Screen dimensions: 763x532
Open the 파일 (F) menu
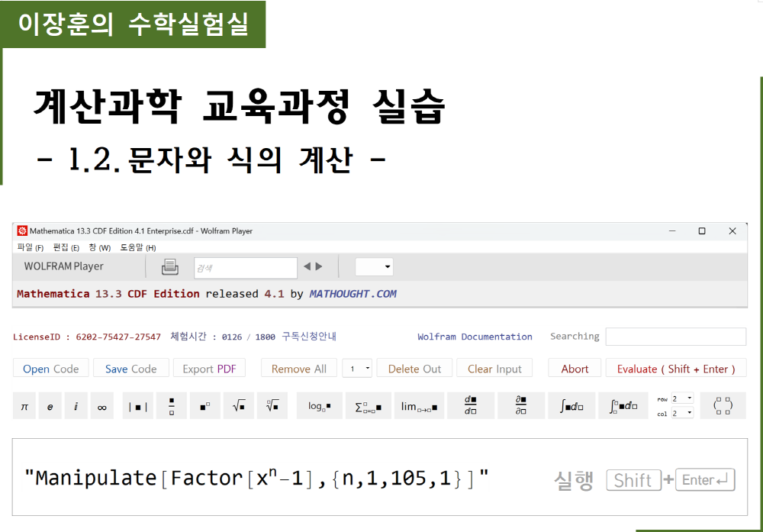click(31, 247)
